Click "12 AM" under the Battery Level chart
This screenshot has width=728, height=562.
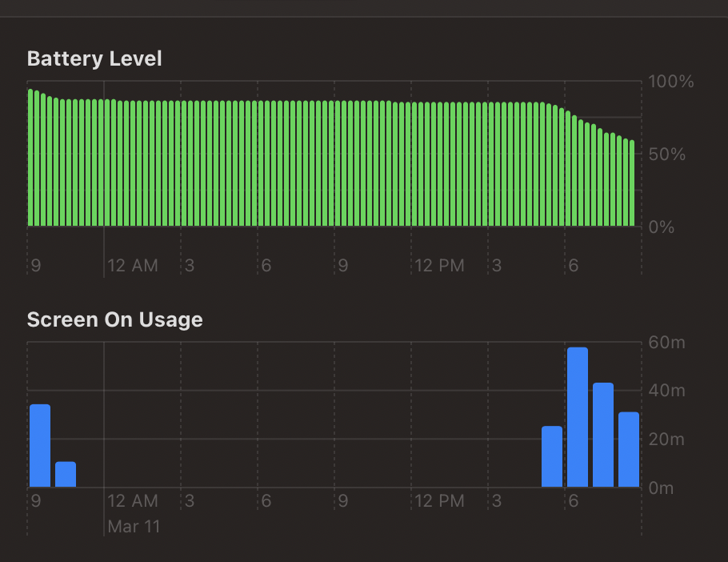133,266
